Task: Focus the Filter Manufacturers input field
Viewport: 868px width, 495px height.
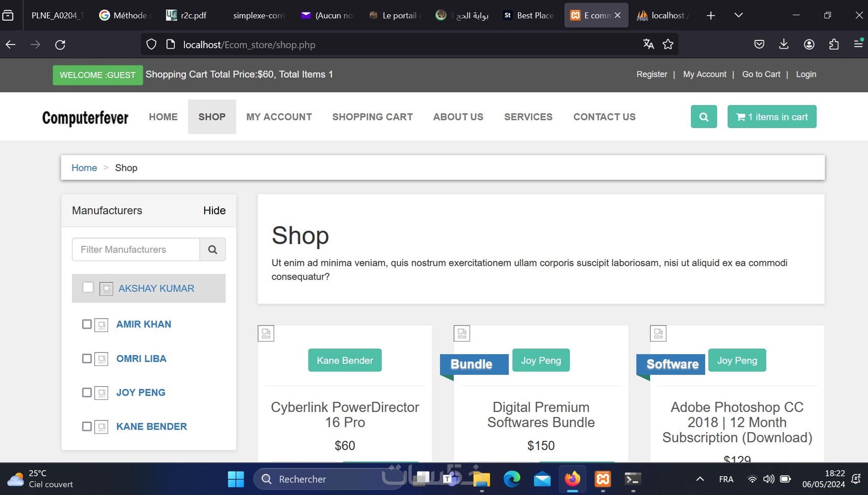Action: (x=136, y=250)
